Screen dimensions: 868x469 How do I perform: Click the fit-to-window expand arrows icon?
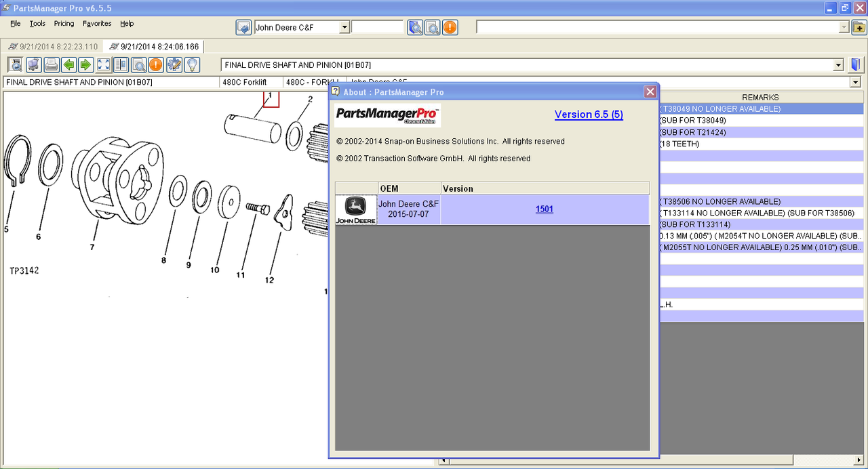pyautogui.click(x=104, y=65)
